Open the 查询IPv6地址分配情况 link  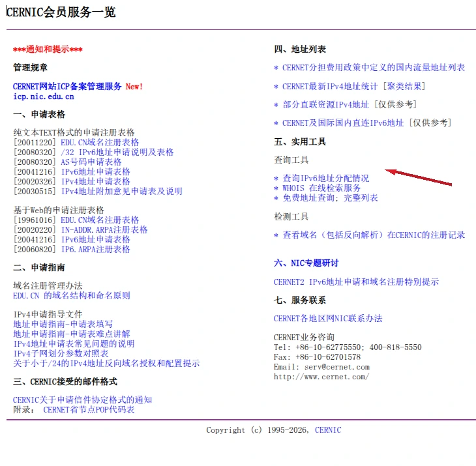pos(326,178)
